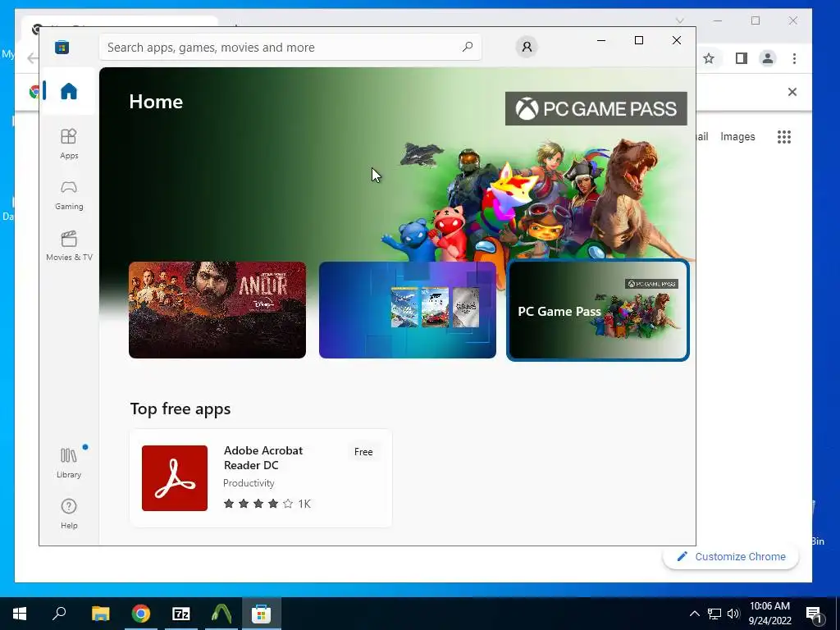Open the Adobe Acrobat Reader DC app icon
This screenshot has height=630, width=840.
point(175,478)
